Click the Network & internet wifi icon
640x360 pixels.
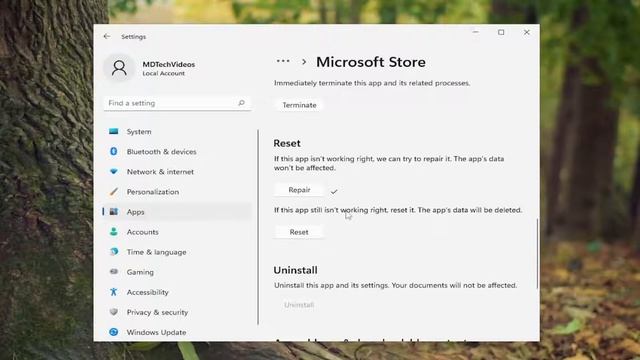(114, 171)
